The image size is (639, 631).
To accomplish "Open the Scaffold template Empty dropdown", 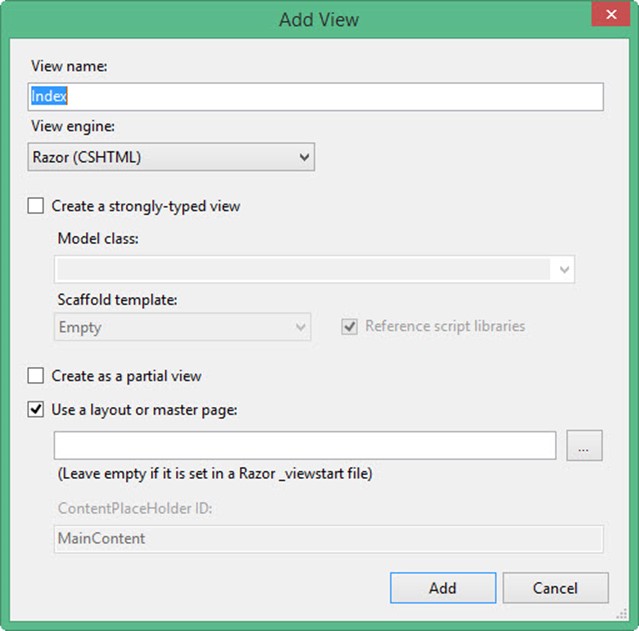I will pyautogui.click(x=182, y=327).
